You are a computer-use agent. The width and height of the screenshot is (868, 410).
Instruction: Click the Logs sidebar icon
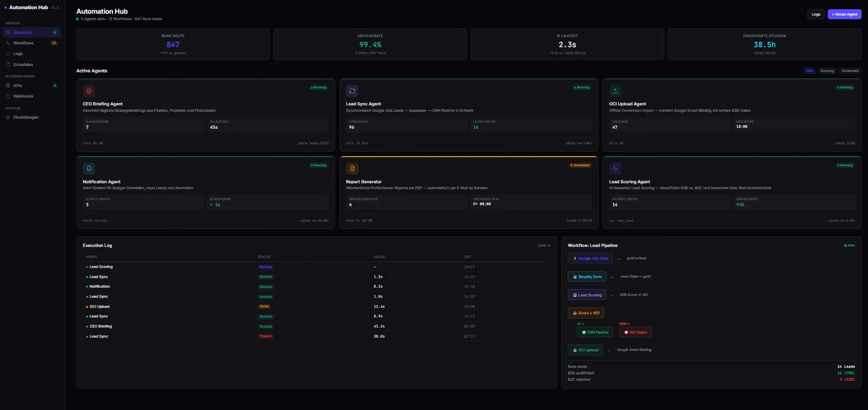(x=8, y=54)
